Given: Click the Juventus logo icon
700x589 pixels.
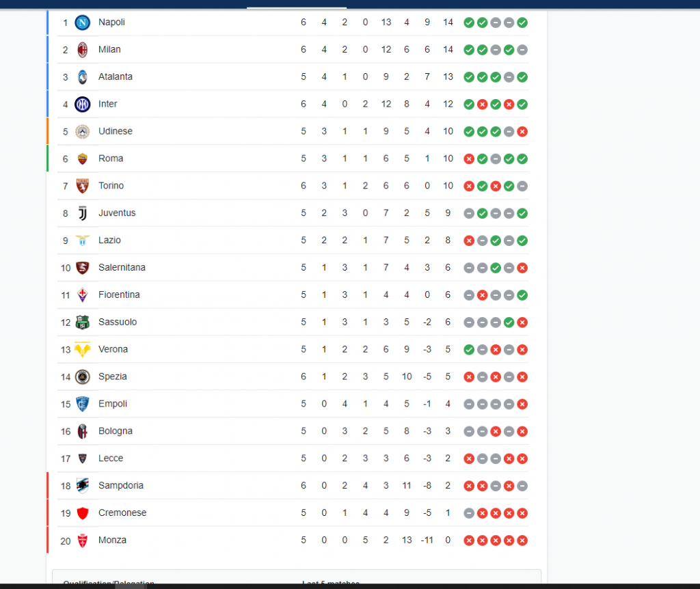Looking at the screenshot, I should coord(82,213).
